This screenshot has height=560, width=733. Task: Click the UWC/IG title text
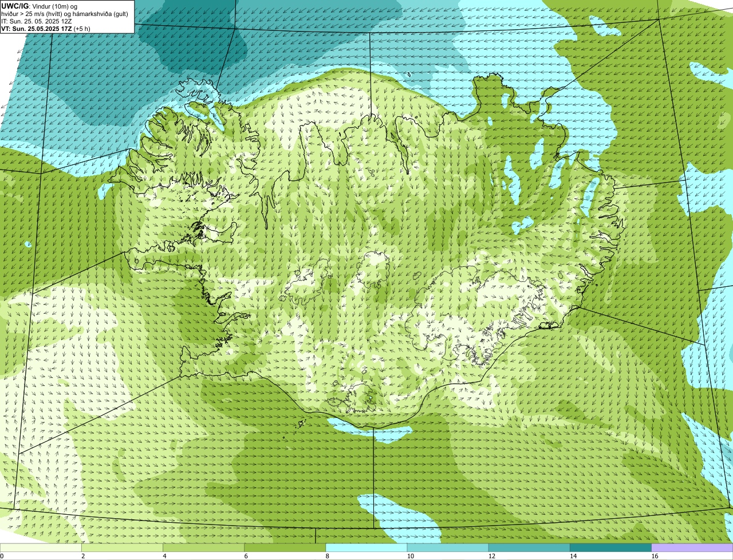[x=15, y=6]
